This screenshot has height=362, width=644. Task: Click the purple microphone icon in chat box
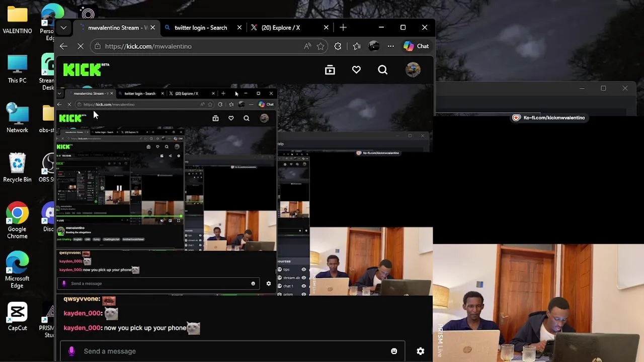tap(71, 351)
